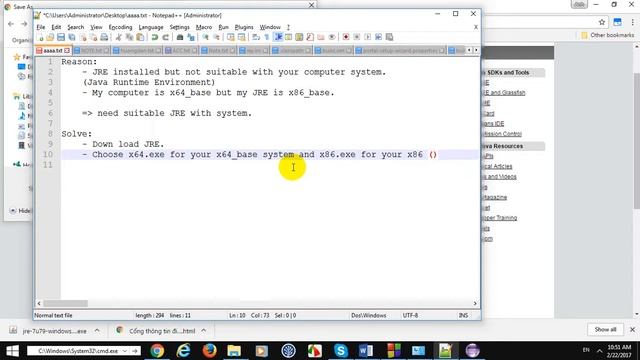
Task: Click the Cut scissors toolbar icon
Action: pyautogui.click(x=118, y=38)
